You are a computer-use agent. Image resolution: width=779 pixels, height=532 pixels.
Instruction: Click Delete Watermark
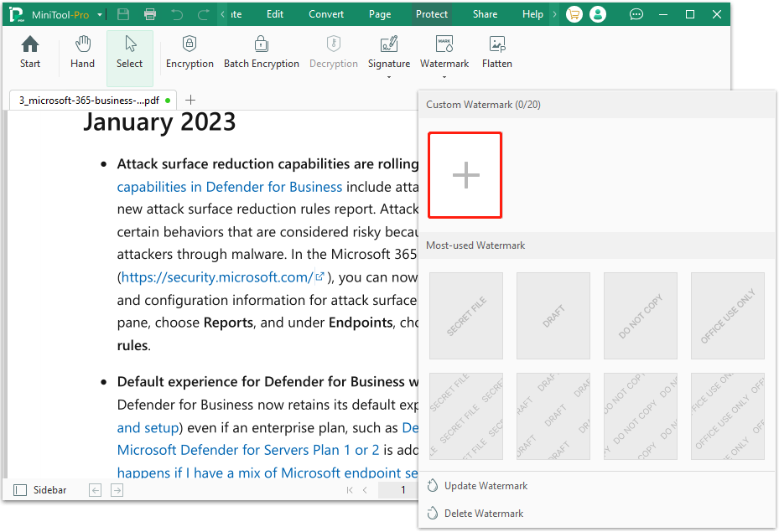(475, 514)
